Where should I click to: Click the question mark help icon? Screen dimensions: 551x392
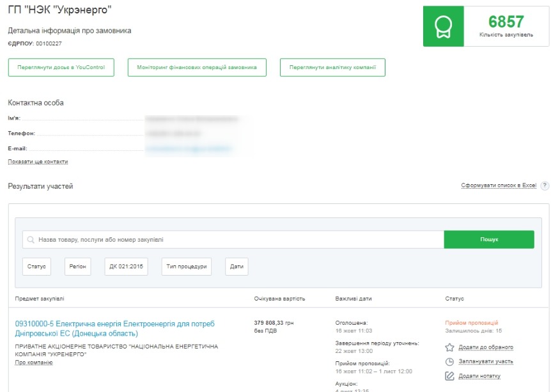545,186
